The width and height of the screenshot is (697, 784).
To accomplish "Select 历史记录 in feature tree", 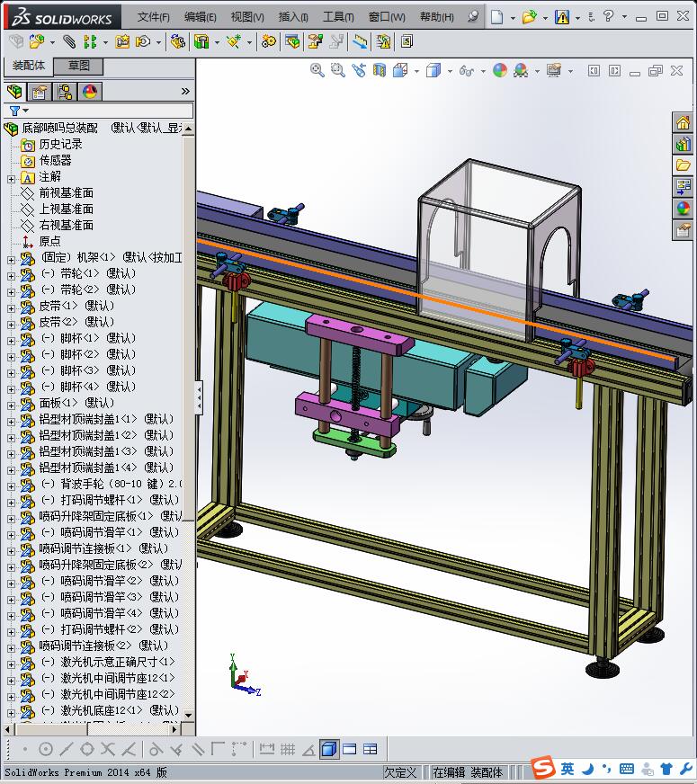I will 60,144.
